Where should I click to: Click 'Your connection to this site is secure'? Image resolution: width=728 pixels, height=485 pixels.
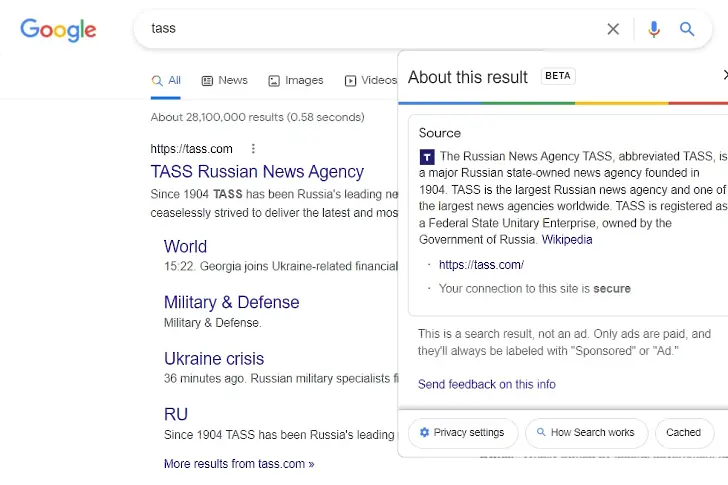tap(535, 289)
